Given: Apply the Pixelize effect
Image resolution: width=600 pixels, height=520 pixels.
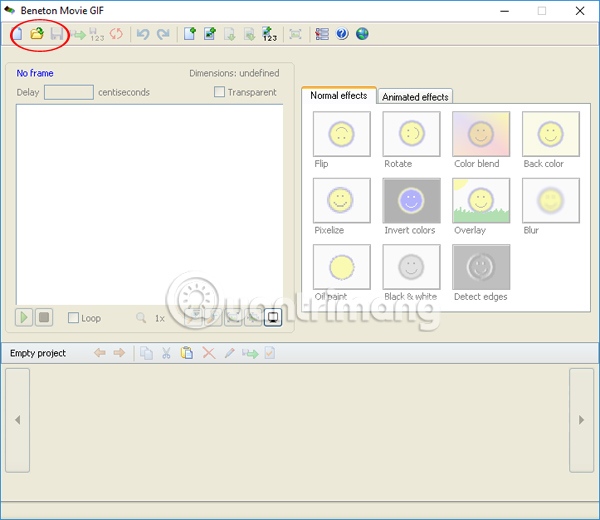Looking at the screenshot, I should click(342, 201).
